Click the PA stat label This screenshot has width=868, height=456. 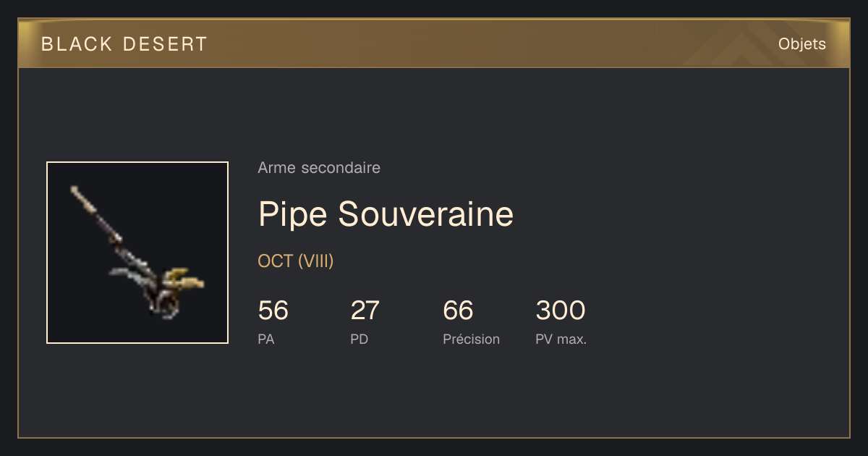266,339
